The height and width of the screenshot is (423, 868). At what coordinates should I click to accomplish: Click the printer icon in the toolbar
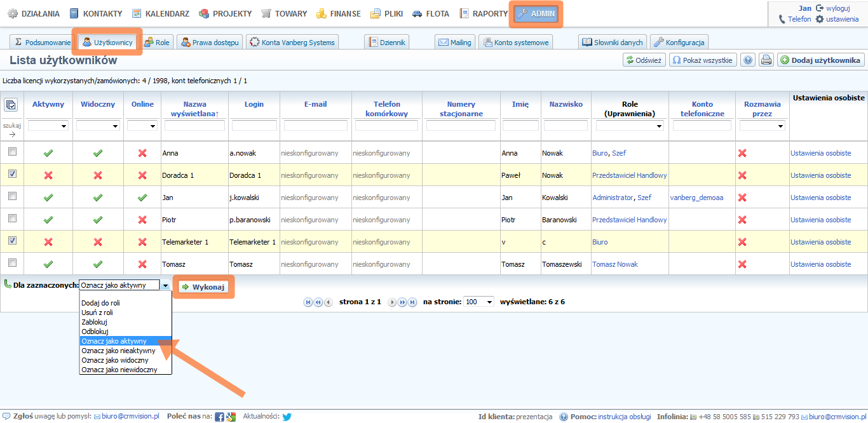(x=766, y=60)
